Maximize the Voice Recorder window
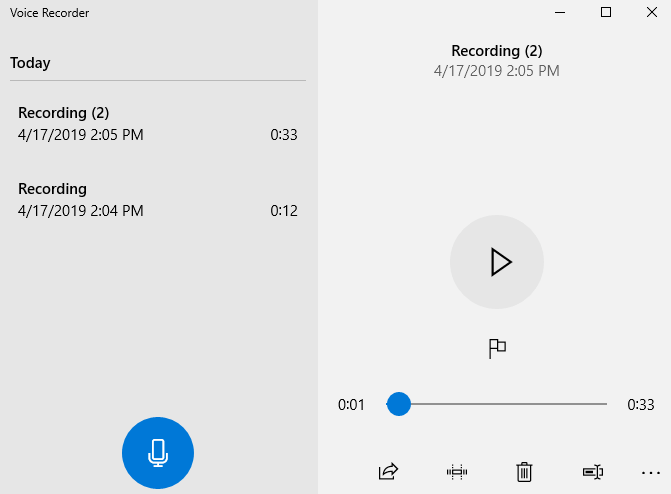 click(x=605, y=13)
